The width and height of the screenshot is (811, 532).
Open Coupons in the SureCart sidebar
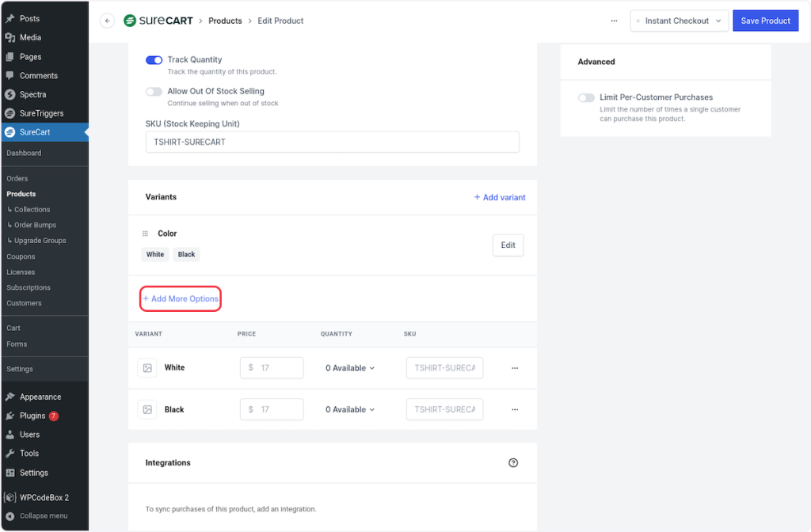point(21,256)
